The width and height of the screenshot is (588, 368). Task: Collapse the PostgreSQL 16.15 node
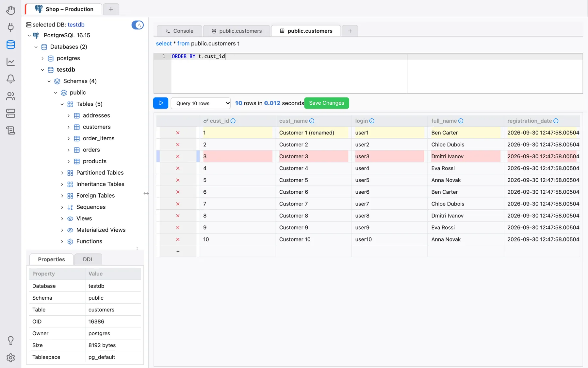[x=29, y=35]
